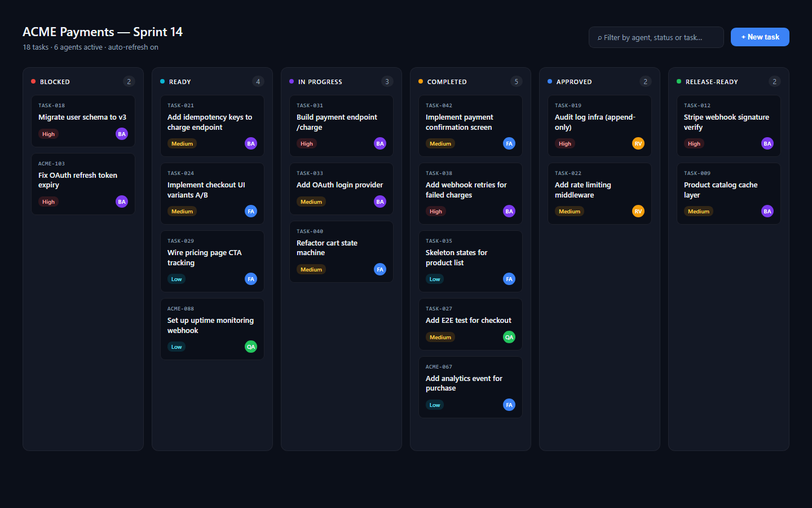
Task: Click the High priority tag on TASK-018
Action: pos(48,134)
